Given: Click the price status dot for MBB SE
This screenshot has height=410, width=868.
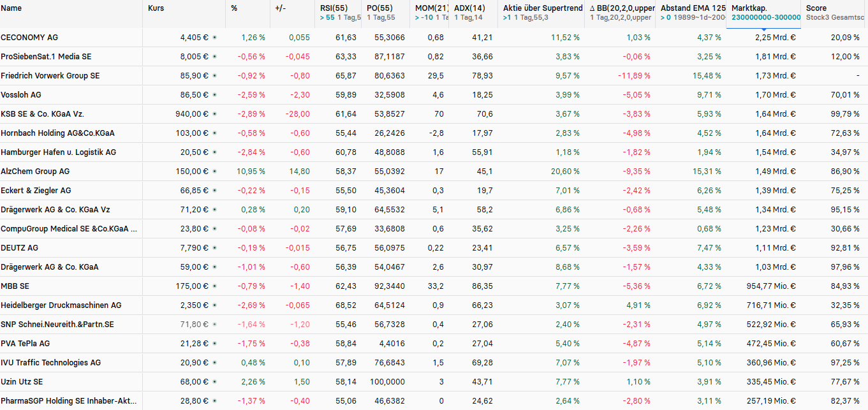Looking at the screenshot, I should pos(214,286).
